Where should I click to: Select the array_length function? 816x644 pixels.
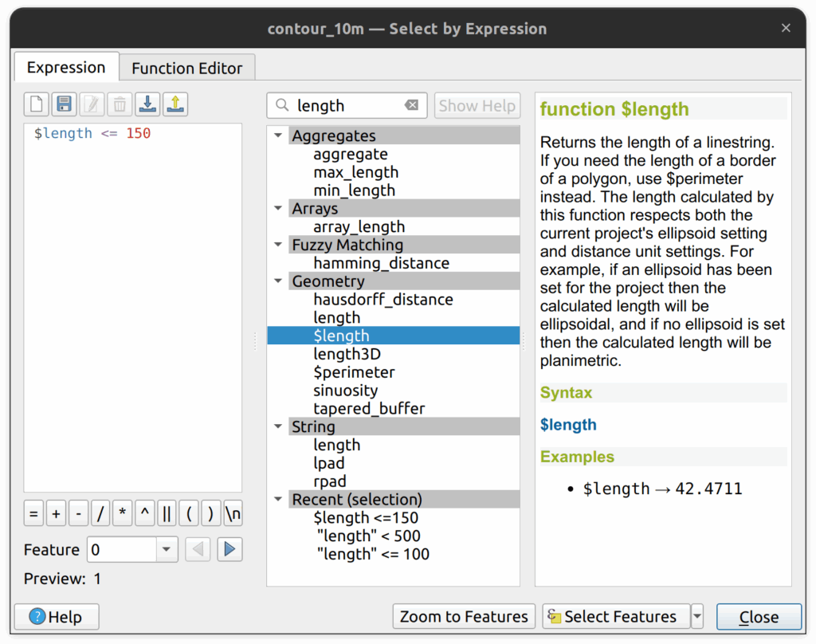click(359, 227)
